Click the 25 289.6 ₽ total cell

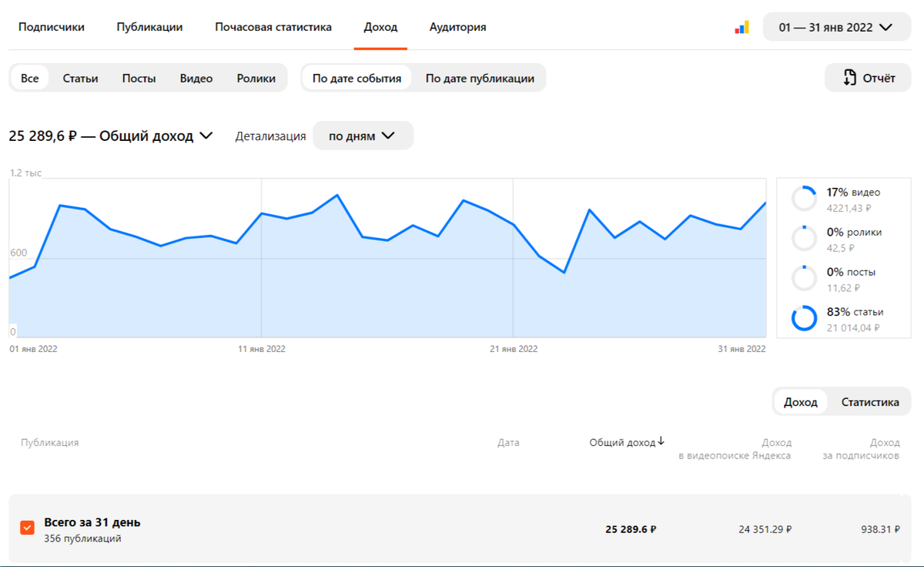pyautogui.click(x=631, y=529)
